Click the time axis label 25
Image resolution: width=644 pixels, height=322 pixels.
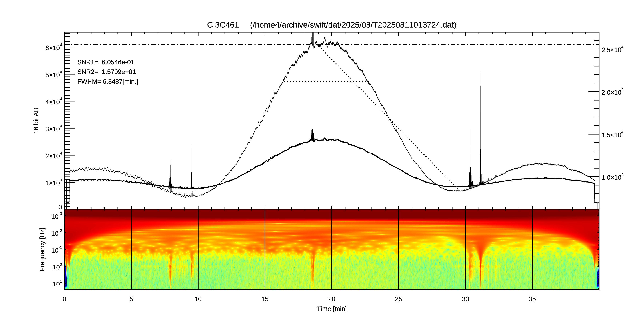tap(399, 299)
